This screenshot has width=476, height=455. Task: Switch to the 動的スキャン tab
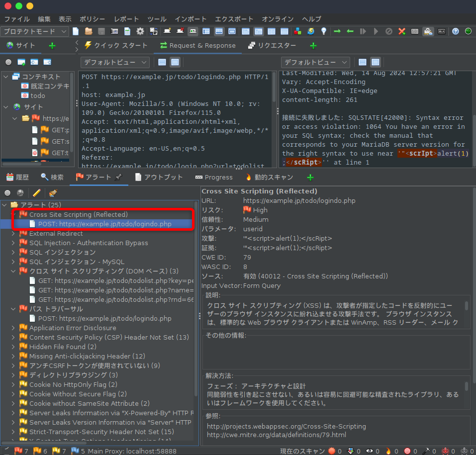[270, 177]
